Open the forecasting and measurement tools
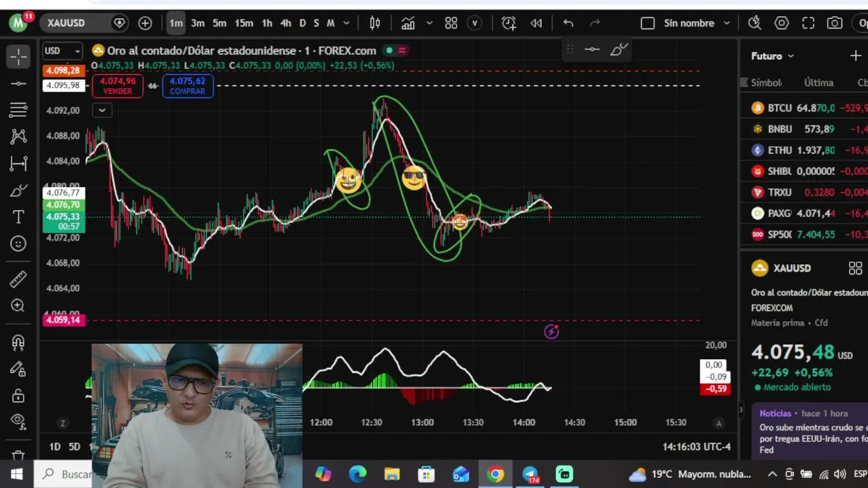Screen dimensions: 868x488 [x=18, y=163]
